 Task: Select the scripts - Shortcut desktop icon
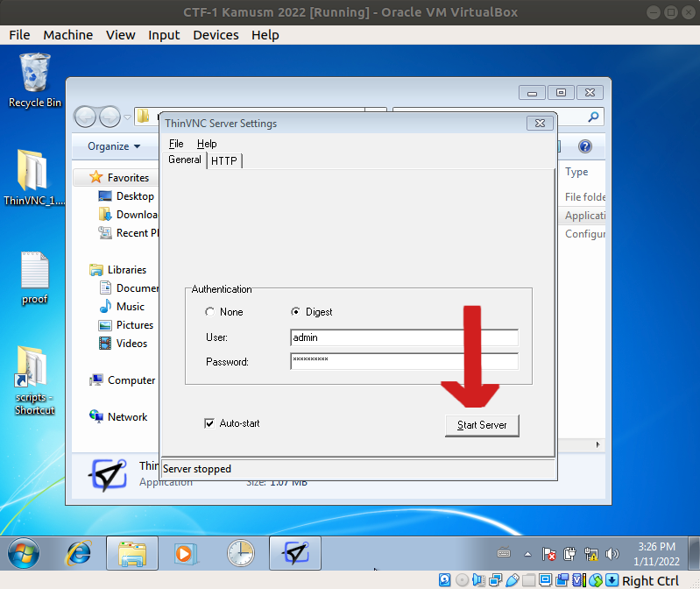tap(34, 380)
